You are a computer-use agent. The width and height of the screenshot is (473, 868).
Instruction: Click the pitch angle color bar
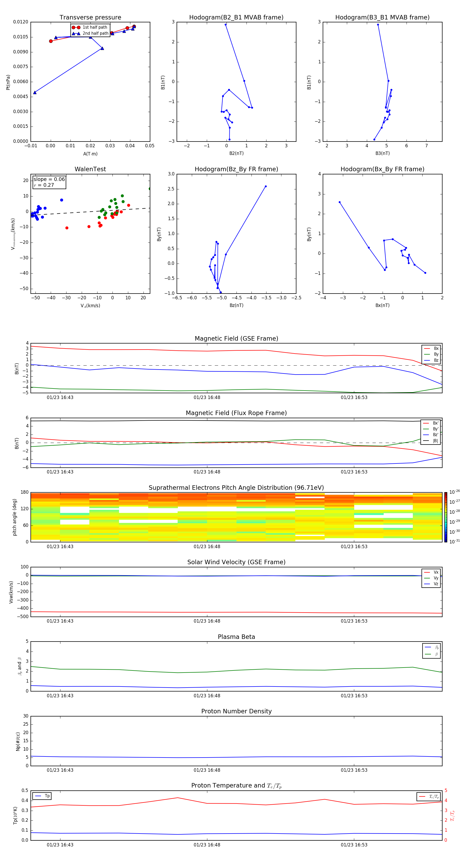(446, 517)
